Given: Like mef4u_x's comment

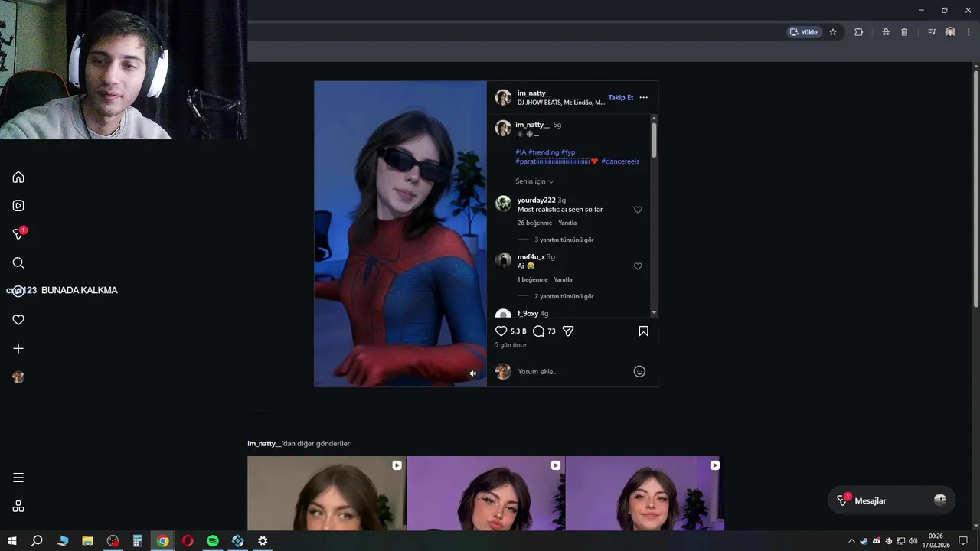Looking at the screenshot, I should tap(638, 266).
